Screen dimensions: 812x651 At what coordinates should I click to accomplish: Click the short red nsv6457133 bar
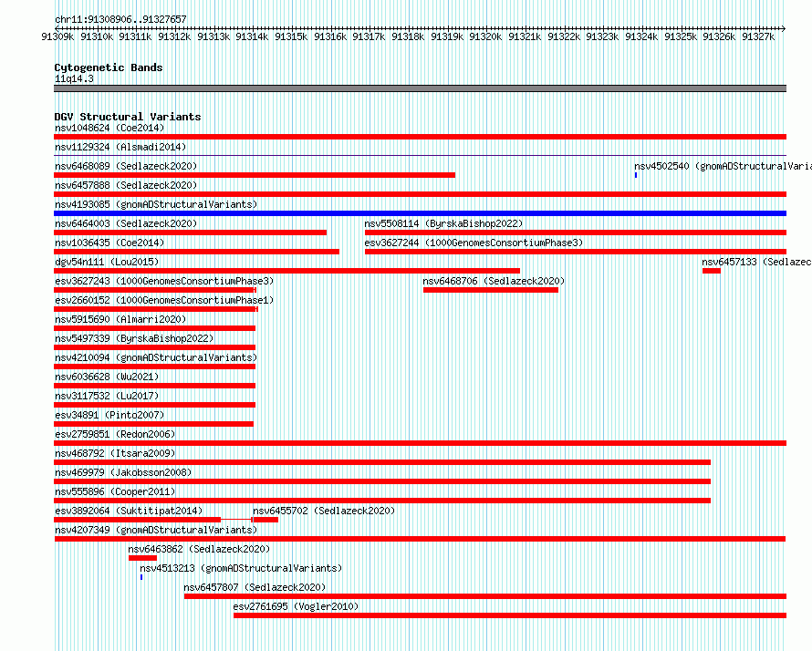[x=711, y=271]
